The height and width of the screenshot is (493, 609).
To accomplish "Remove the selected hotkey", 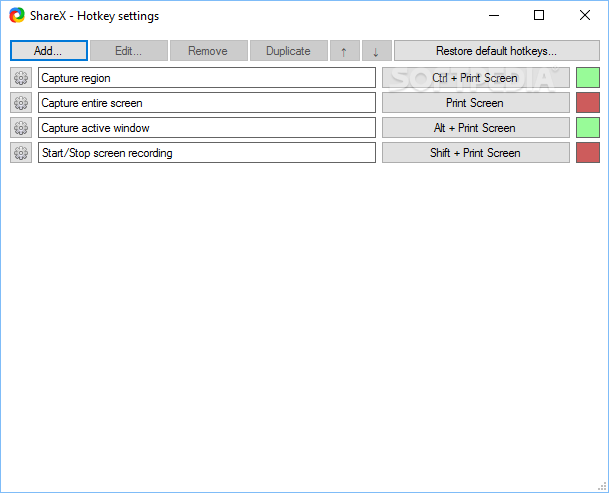I will (209, 51).
